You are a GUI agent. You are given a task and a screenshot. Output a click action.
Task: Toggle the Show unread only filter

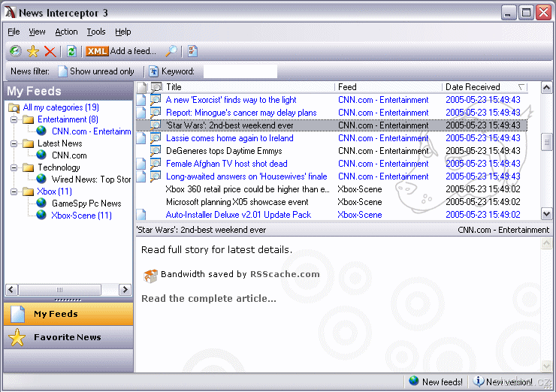(x=95, y=71)
